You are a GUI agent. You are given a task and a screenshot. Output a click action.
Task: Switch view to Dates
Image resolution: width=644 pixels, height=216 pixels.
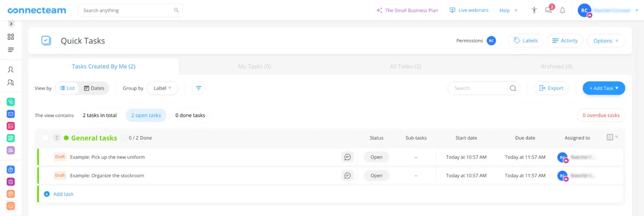[x=94, y=88]
